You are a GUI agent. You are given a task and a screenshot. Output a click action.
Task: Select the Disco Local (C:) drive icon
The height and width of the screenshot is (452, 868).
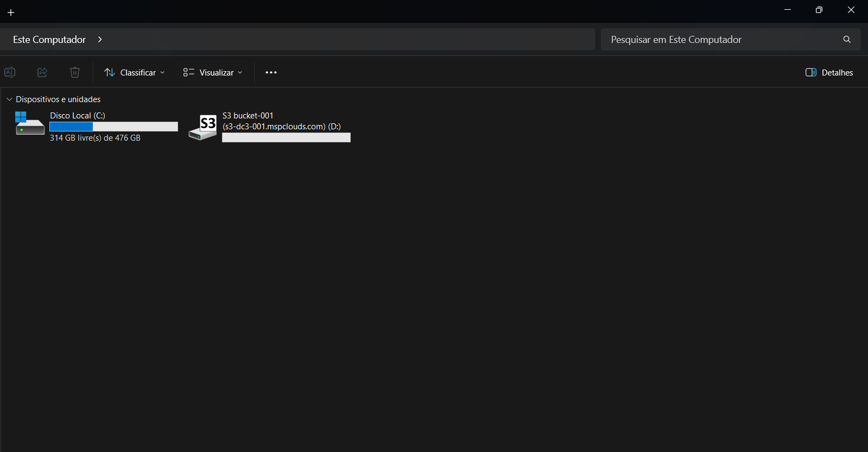coord(29,124)
